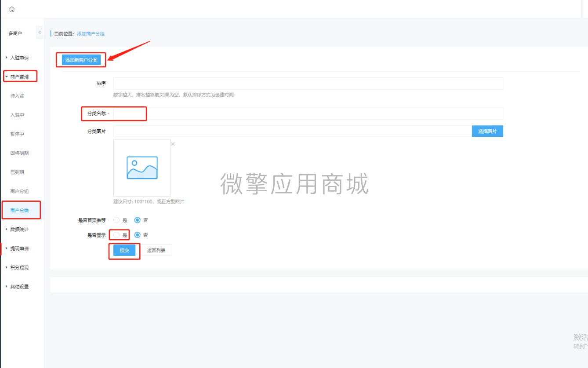The height and width of the screenshot is (368, 588).
Task: Click the category image placeholder thumbnail
Action: 142,168
